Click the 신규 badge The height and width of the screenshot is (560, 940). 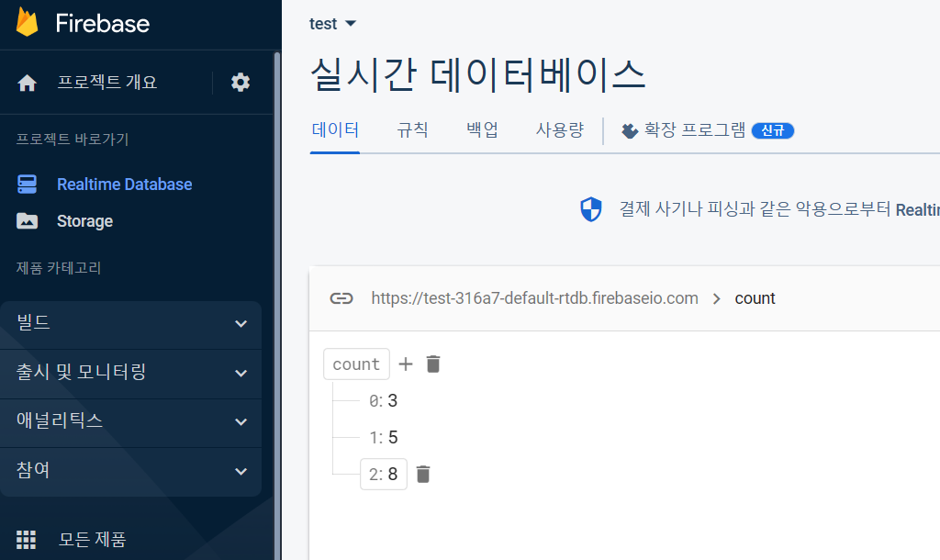(773, 130)
